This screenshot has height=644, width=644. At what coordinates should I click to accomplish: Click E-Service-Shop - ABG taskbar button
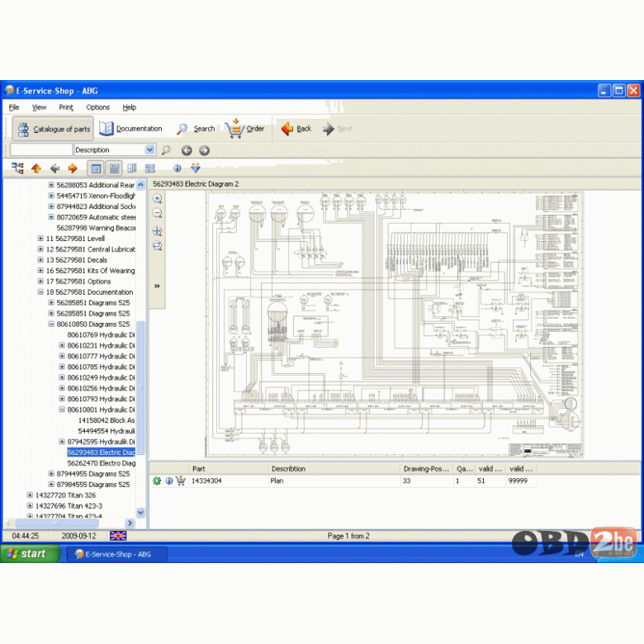click(x=117, y=554)
